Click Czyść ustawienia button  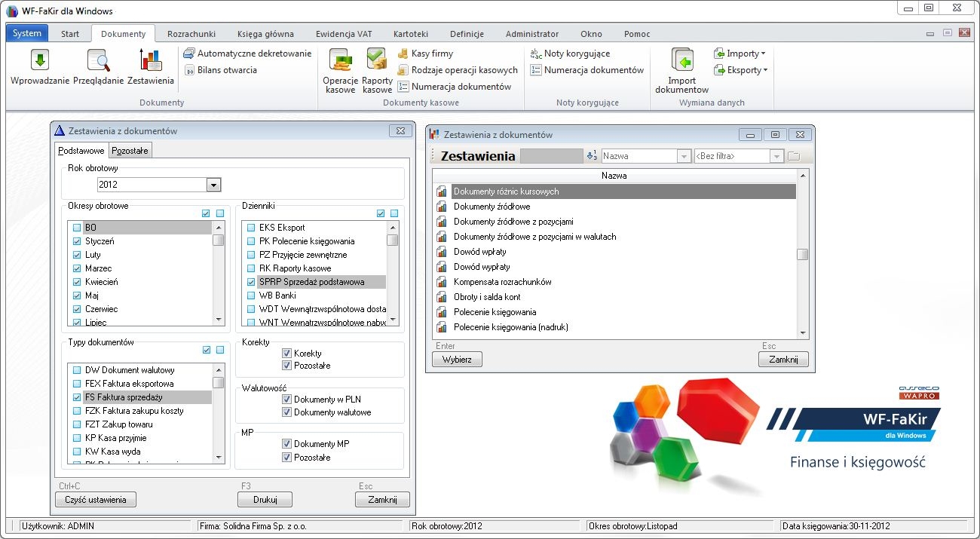[x=96, y=500]
